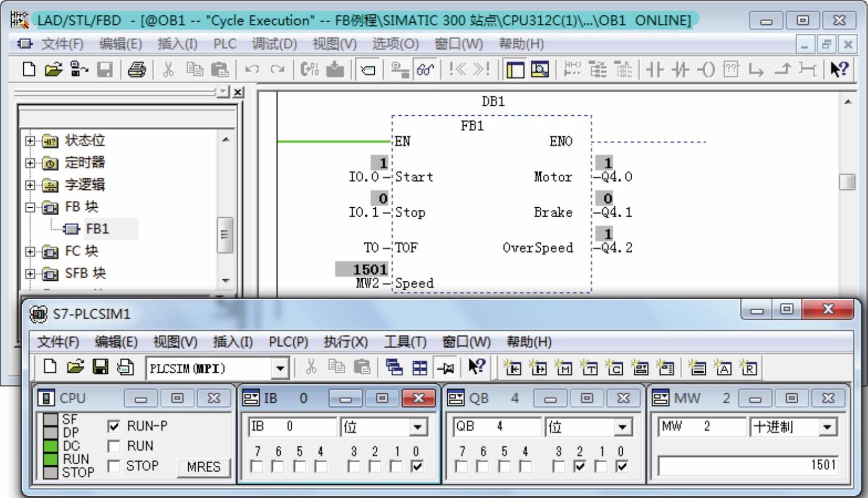
Task: Open the 调试(D) menu
Action: click(x=274, y=44)
